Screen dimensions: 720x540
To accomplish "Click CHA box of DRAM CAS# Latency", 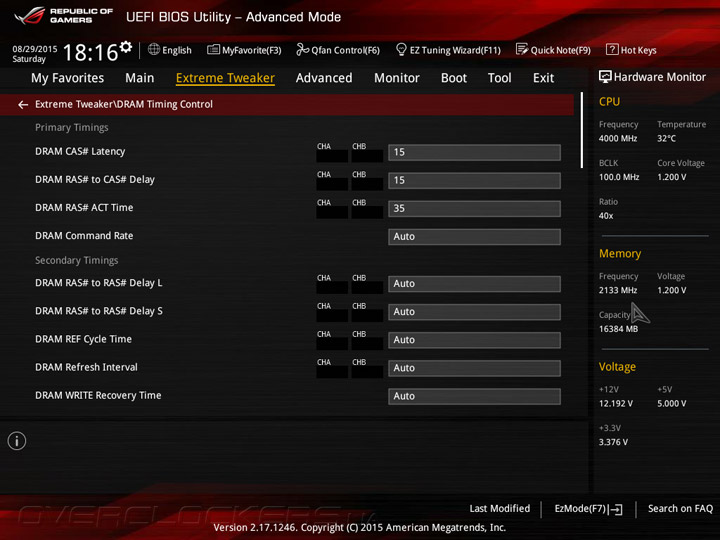I will (332, 156).
